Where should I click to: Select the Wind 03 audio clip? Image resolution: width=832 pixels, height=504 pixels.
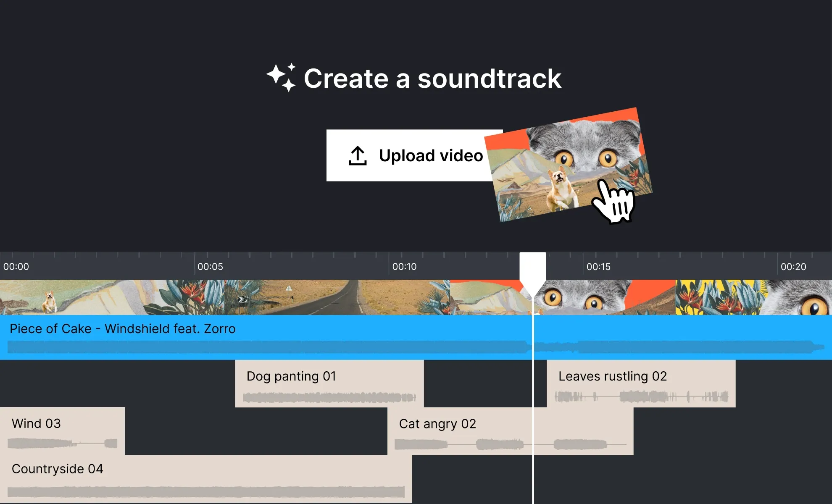coord(62,430)
